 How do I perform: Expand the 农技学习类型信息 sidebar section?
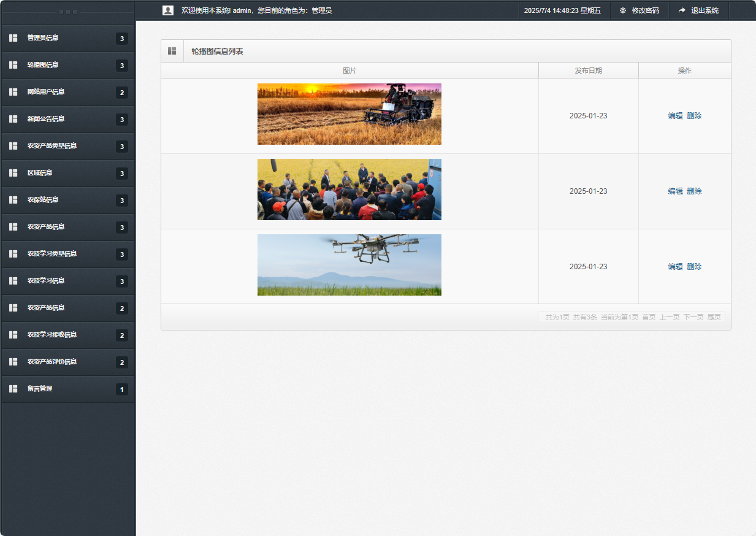tap(52, 254)
